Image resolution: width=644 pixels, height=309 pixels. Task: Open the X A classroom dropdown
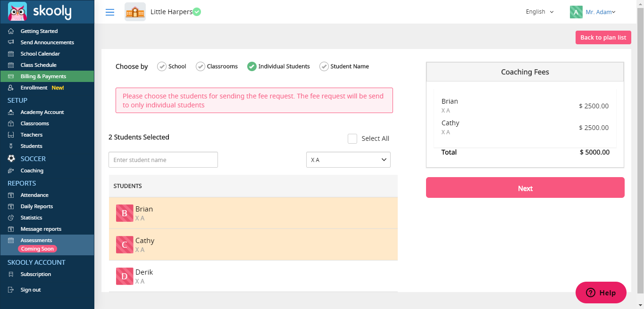(348, 160)
